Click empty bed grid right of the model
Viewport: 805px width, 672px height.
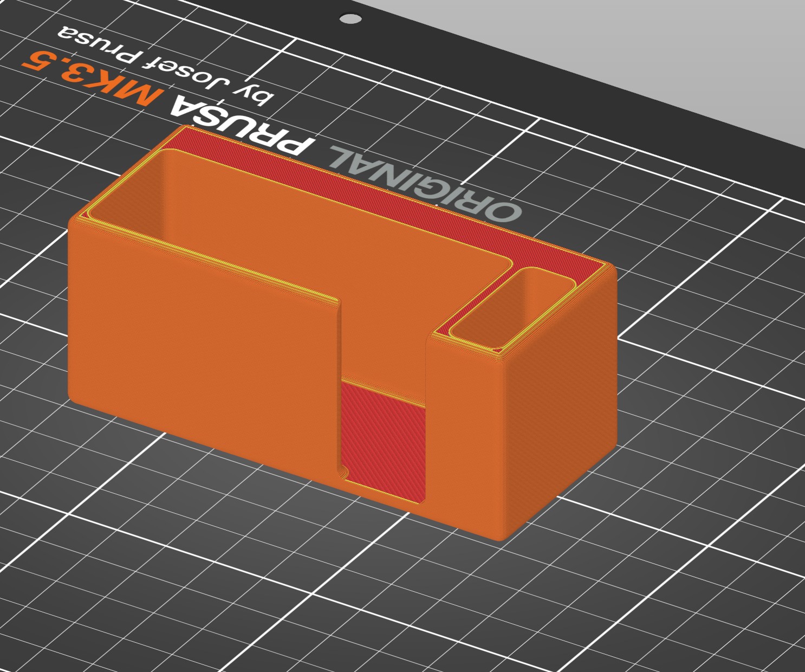pos(704,379)
